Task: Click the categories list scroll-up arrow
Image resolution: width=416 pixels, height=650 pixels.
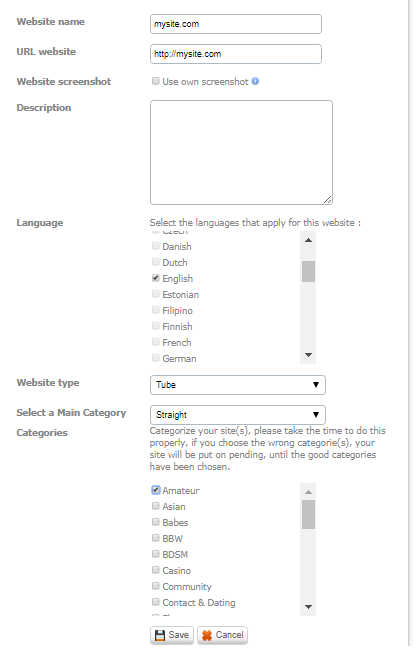Action: click(308, 492)
